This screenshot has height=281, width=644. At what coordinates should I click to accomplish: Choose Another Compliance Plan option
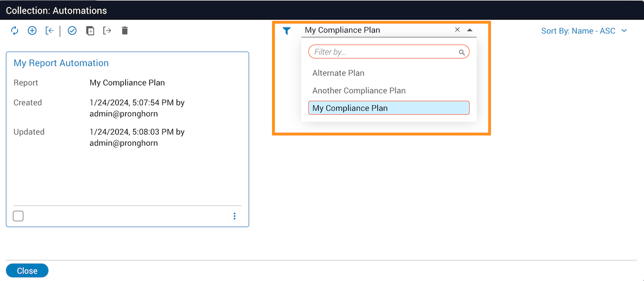click(359, 91)
